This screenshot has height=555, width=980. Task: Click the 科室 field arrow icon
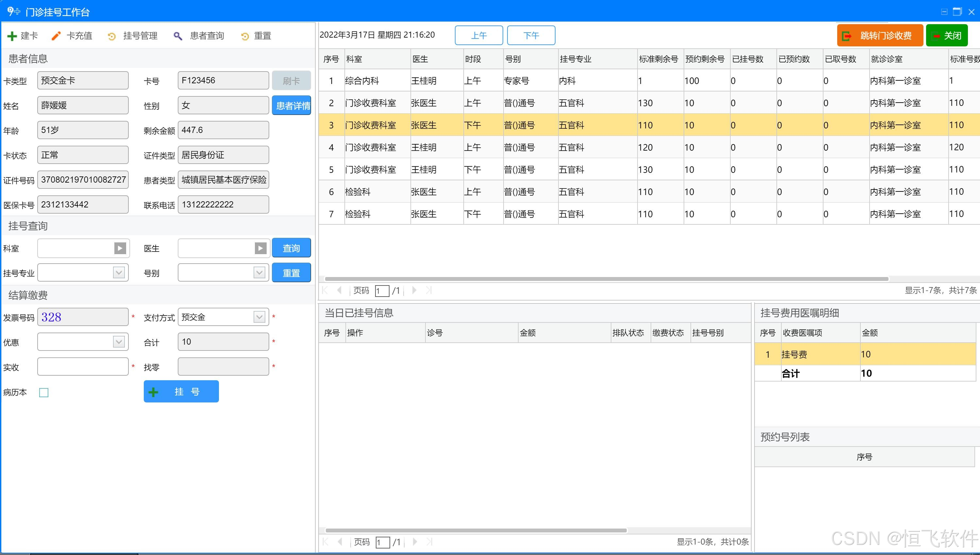point(120,249)
